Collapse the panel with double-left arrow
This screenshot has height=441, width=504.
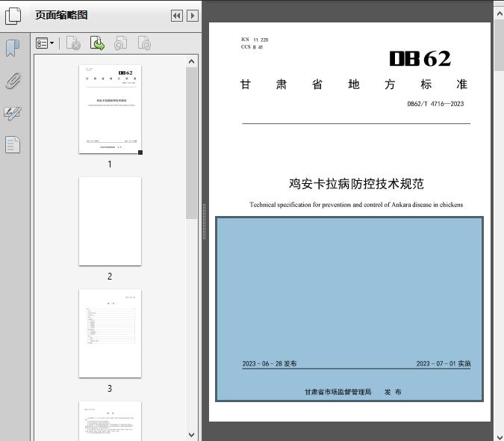176,16
